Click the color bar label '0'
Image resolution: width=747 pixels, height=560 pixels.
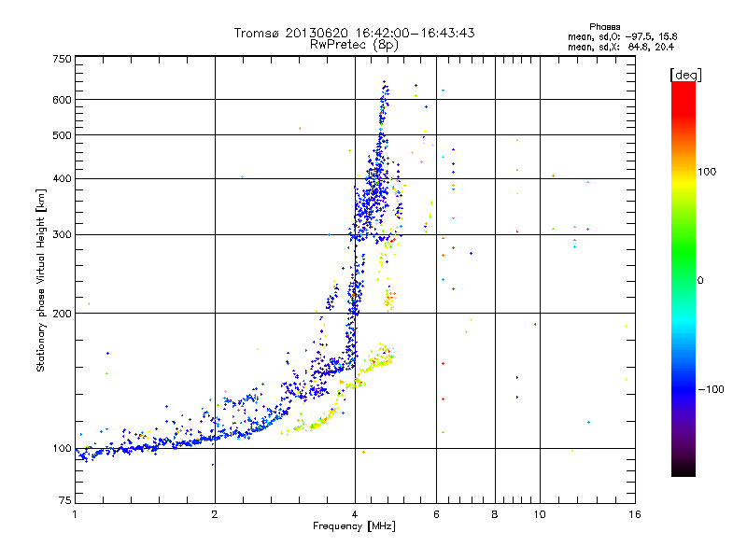pos(700,281)
